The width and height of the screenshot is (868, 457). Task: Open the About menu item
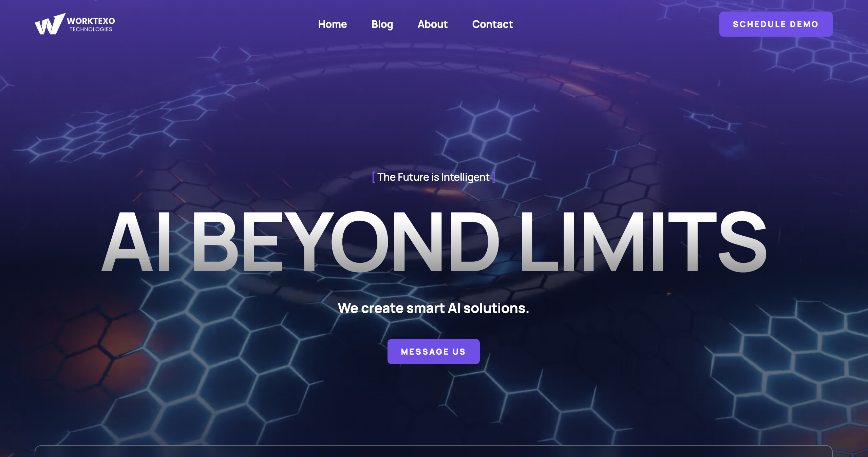click(432, 24)
